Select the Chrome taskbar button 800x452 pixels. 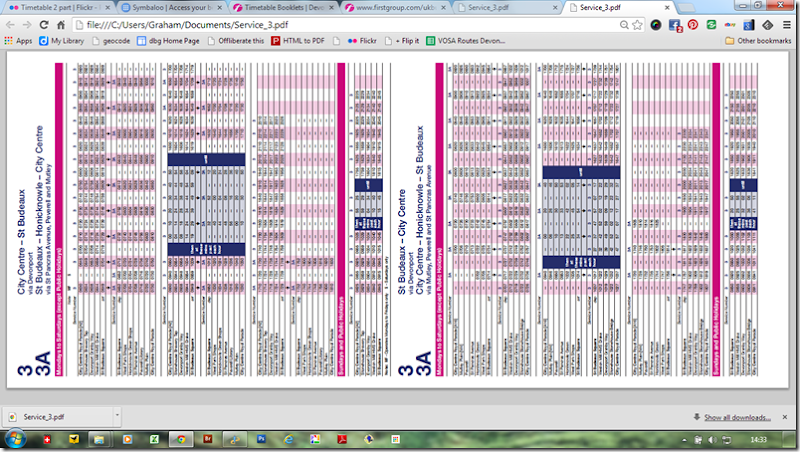coord(181,439)
